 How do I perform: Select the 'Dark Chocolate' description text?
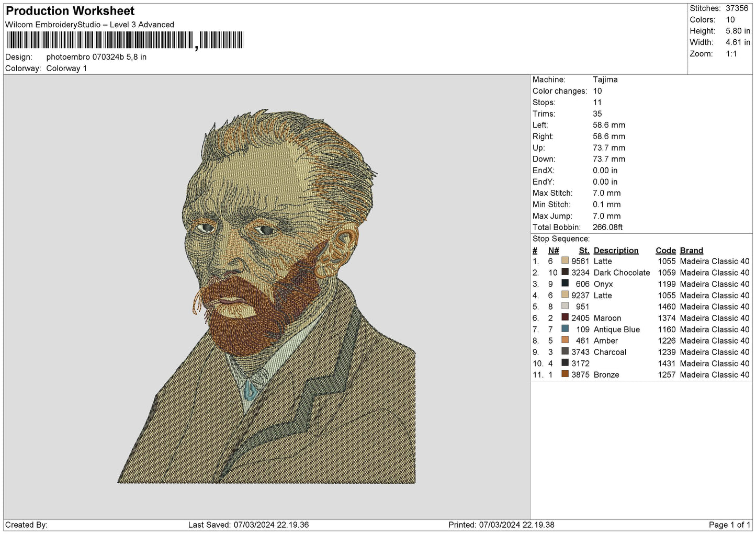click(622, 273)
